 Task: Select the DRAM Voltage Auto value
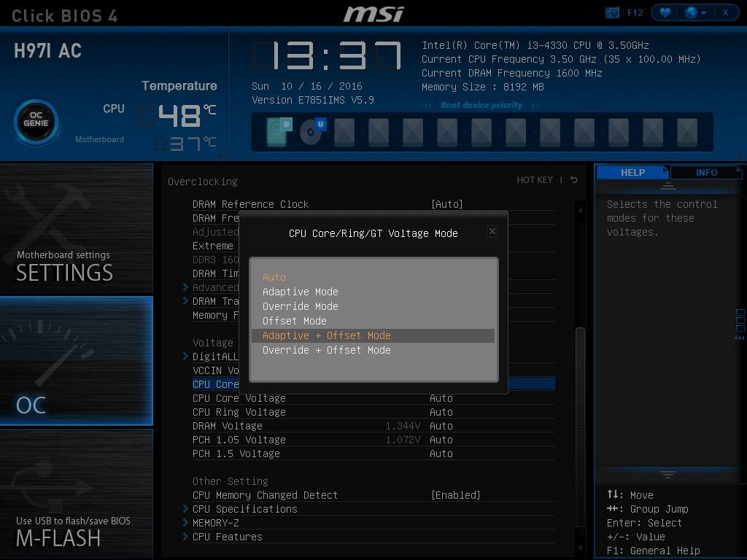tap(441, 426)
